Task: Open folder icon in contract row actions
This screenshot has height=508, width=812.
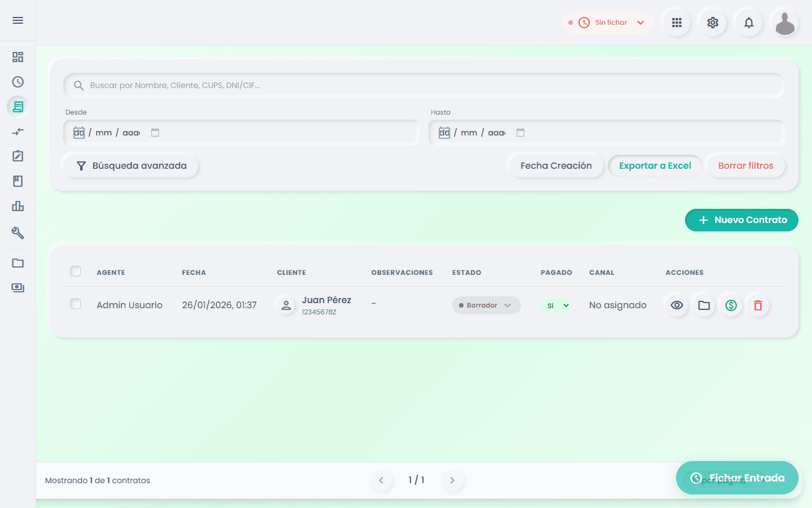Action: [704, 305]
